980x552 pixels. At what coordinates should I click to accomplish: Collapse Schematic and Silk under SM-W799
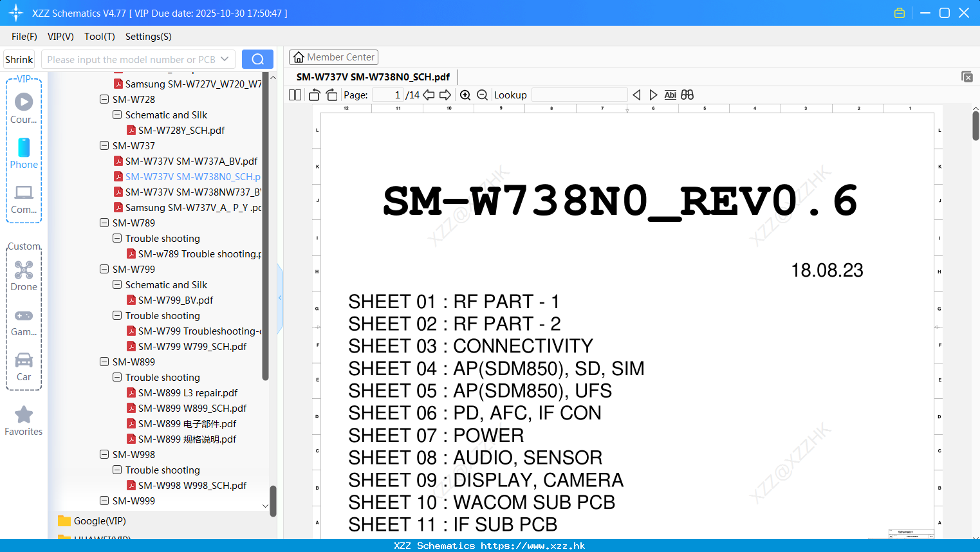coord(117,284)
